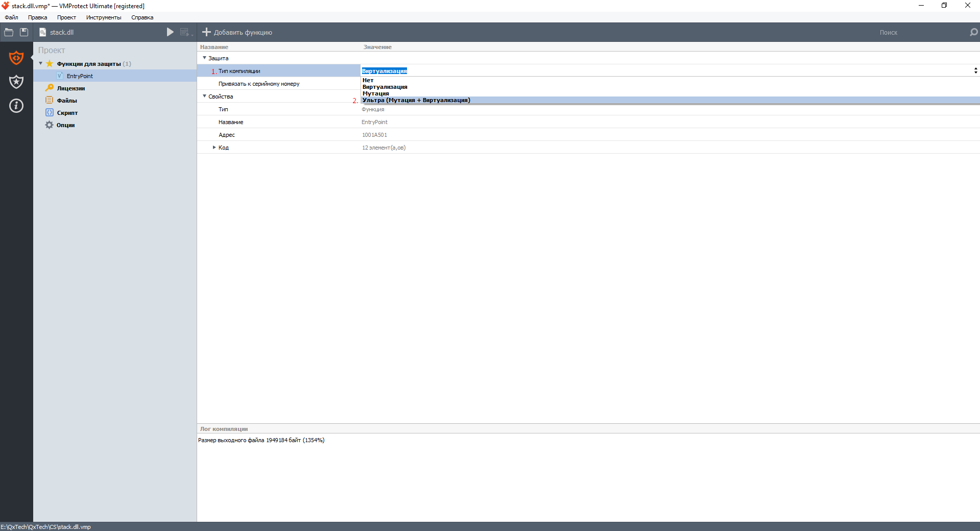
Task: Open the Functions star-shield sidebar icon
Action: pyautogui.click(x=16, y=82)
